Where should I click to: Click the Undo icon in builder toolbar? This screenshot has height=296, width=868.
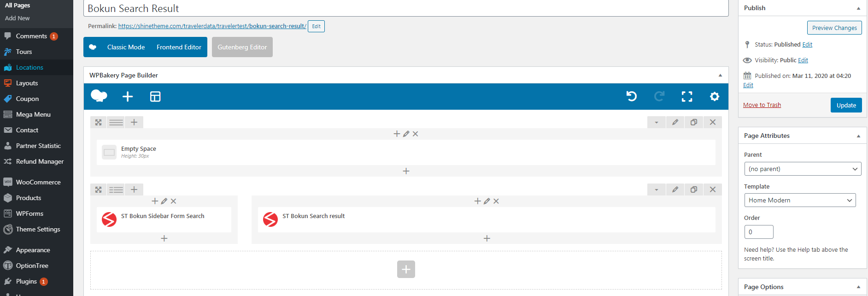point(632,96)
